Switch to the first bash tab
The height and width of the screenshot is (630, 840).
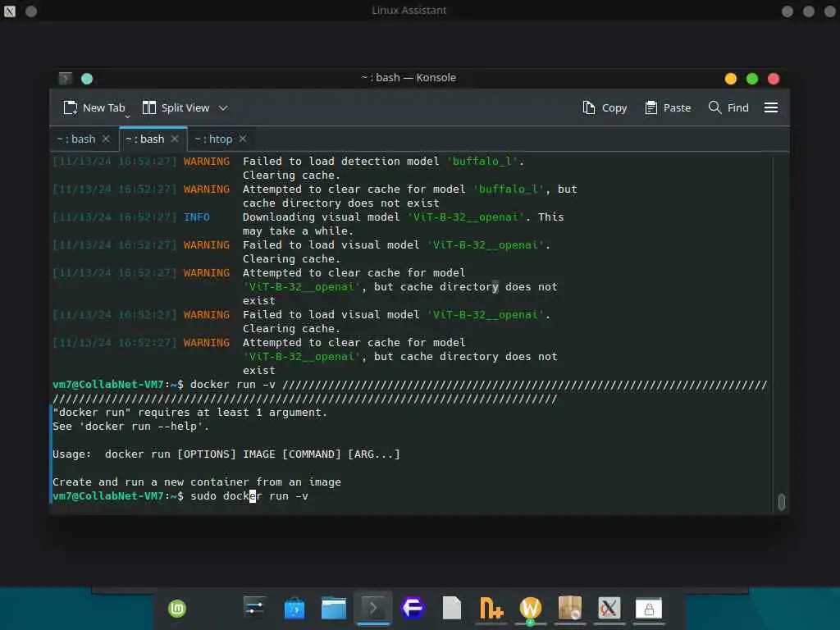coord(76,139)
